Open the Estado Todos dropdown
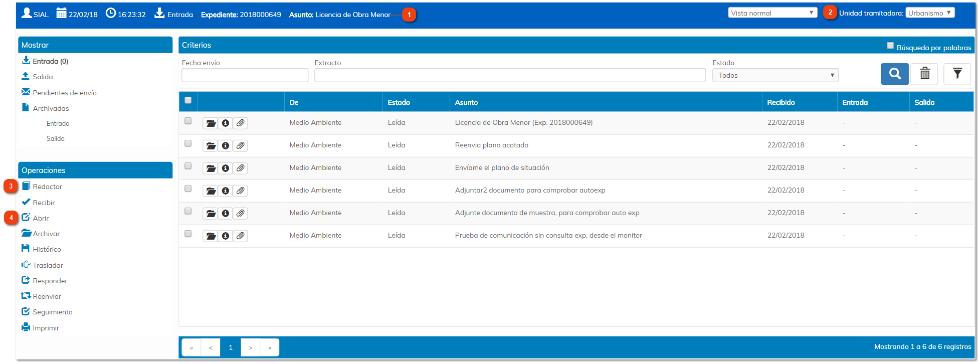The image size is (980, 364). point(775,75)
